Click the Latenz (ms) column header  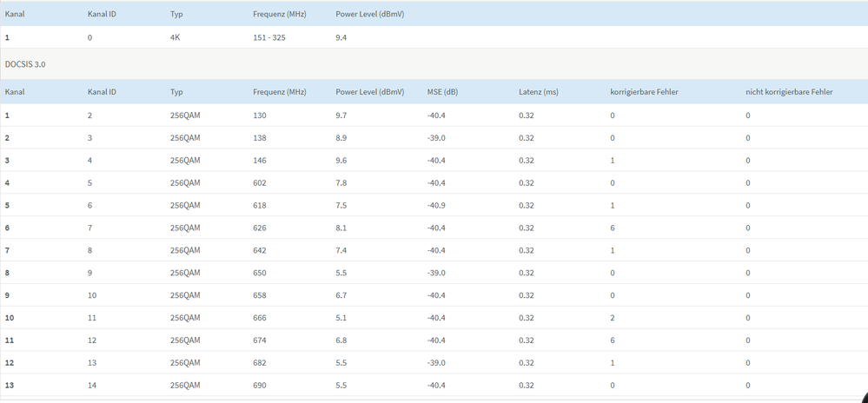[x=539, y=92]
